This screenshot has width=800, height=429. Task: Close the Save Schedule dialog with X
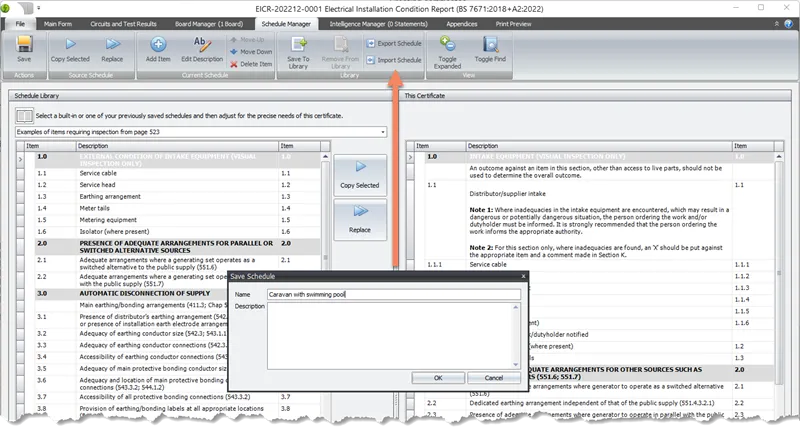coord(523,276)
